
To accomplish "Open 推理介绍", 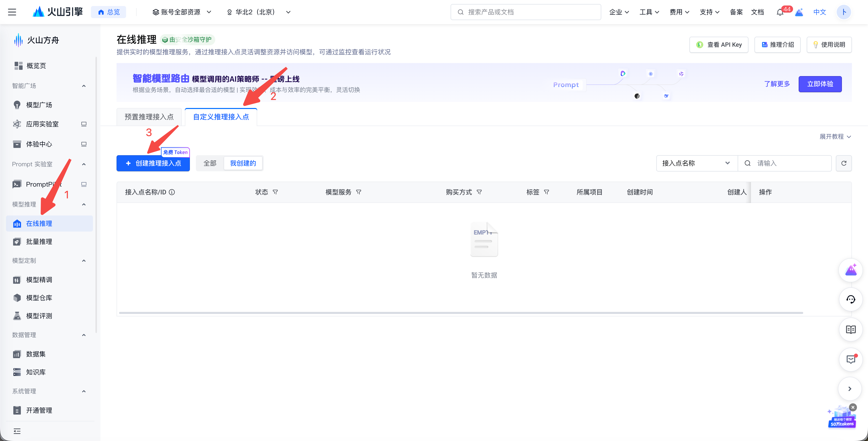I will coord(777,45).
